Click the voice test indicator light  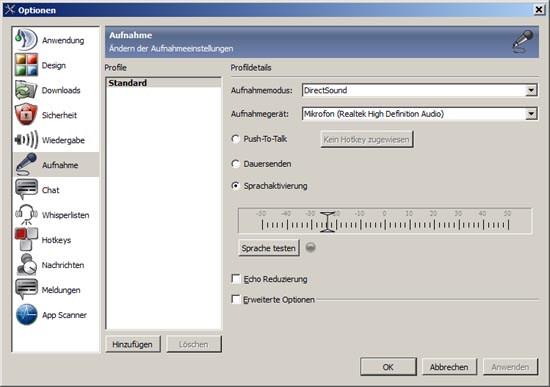pyautogui.click(x=310, y=247)
